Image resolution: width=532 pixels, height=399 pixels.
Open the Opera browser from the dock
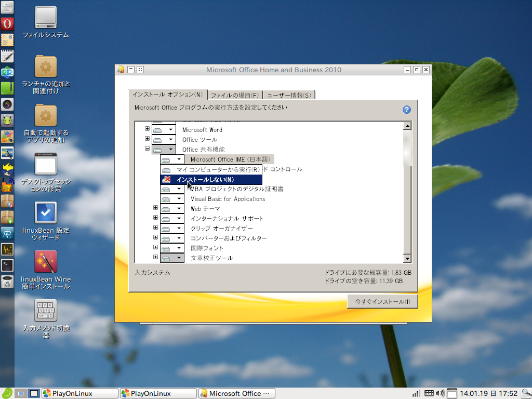pyautogui.click(x=7, y=24)
